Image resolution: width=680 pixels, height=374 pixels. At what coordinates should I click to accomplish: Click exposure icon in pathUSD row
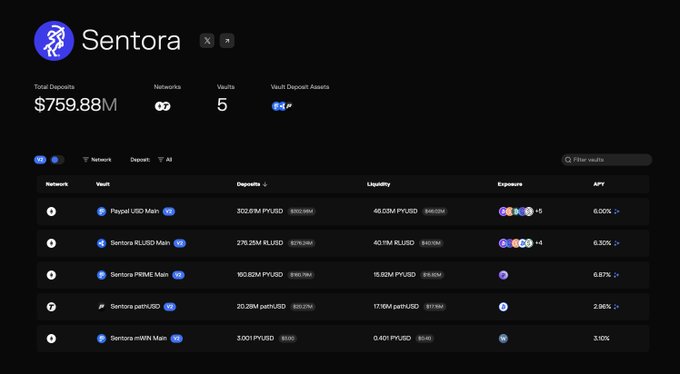coord(503,307)
